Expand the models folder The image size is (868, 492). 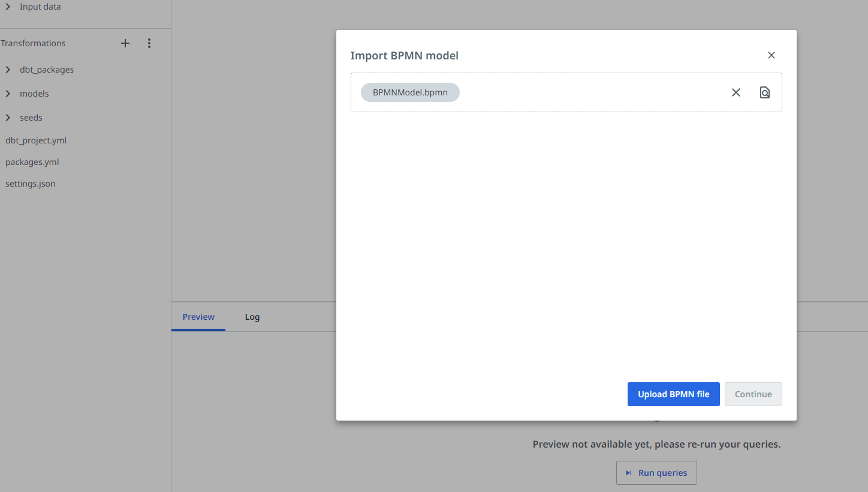pos(8,93)
